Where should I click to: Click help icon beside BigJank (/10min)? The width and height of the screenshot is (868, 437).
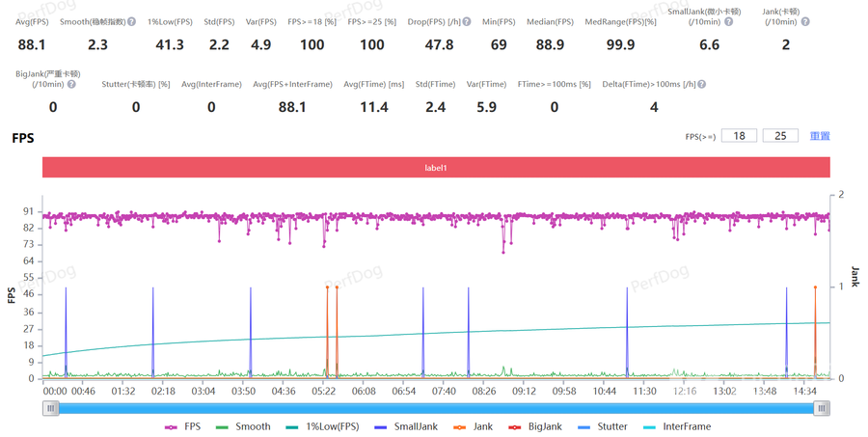(x=71, y=85)
